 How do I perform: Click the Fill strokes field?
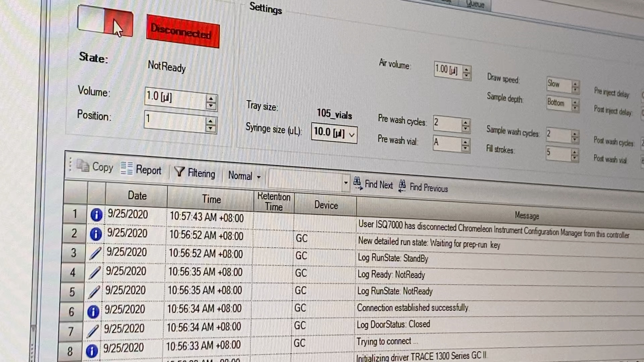(x=558, y=153)
